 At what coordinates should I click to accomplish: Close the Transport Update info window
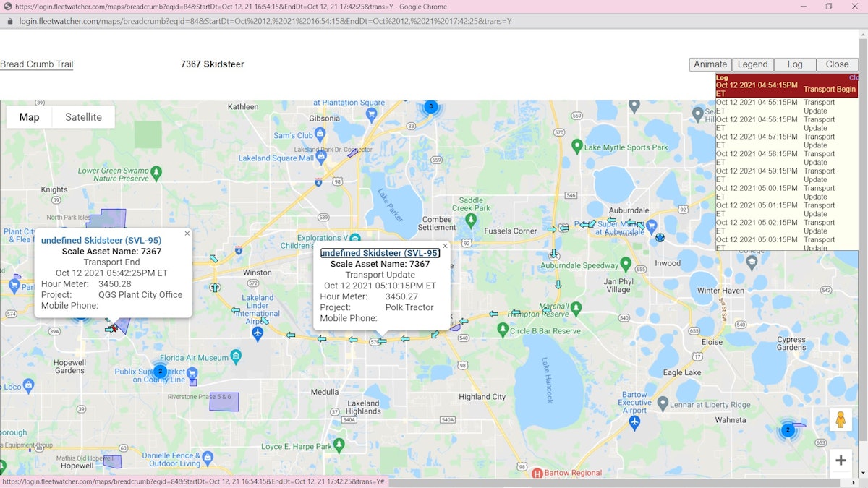point(445,245)
